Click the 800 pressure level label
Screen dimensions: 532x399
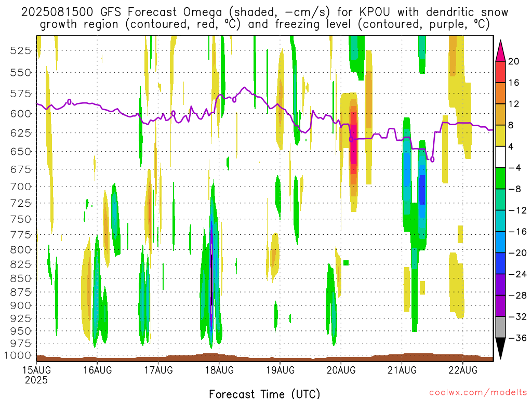[x=21, y=250]
